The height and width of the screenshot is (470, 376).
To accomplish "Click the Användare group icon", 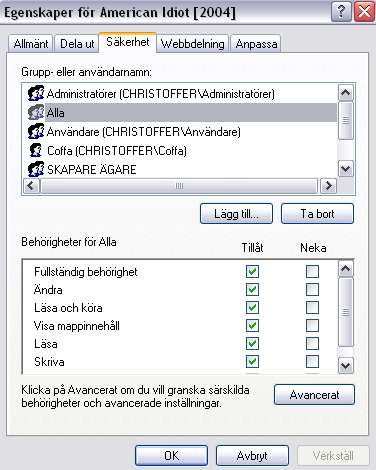I will (x=36, y=132).
